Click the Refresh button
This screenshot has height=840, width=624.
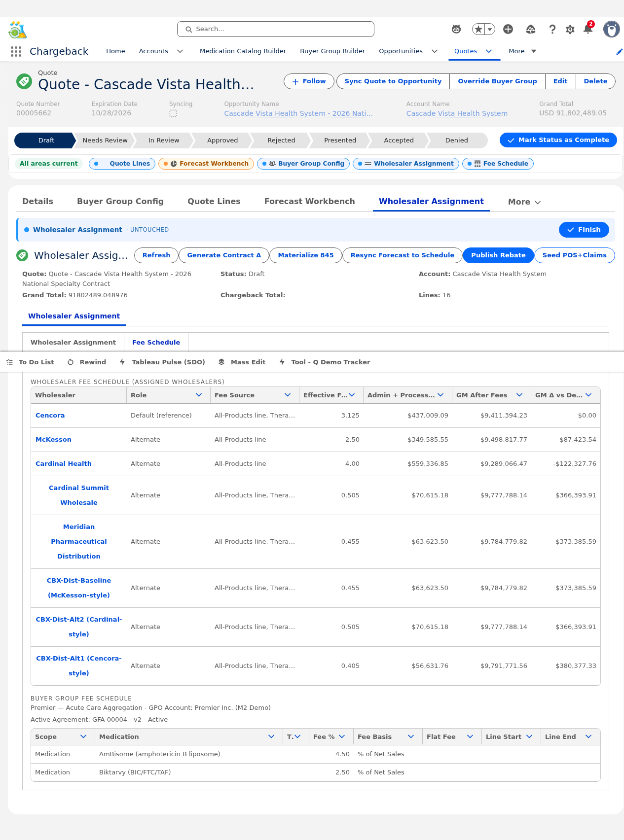point(156,255)
